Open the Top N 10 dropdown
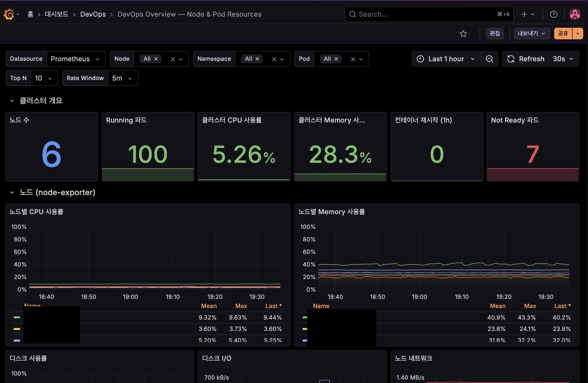Screen dimensions: 588x383 click(44, 78)
